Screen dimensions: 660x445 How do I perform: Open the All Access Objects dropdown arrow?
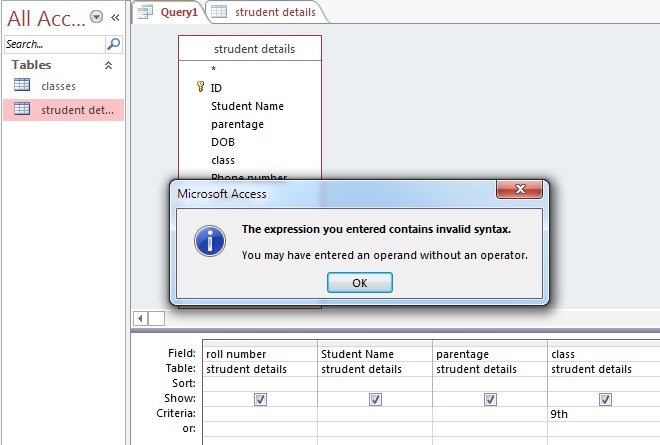[x=97, y=17]
